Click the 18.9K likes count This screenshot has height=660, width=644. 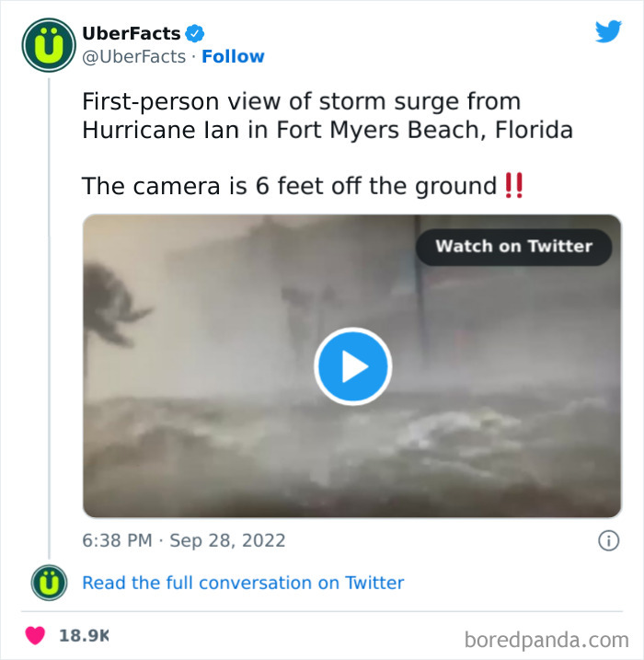[84, 635]
